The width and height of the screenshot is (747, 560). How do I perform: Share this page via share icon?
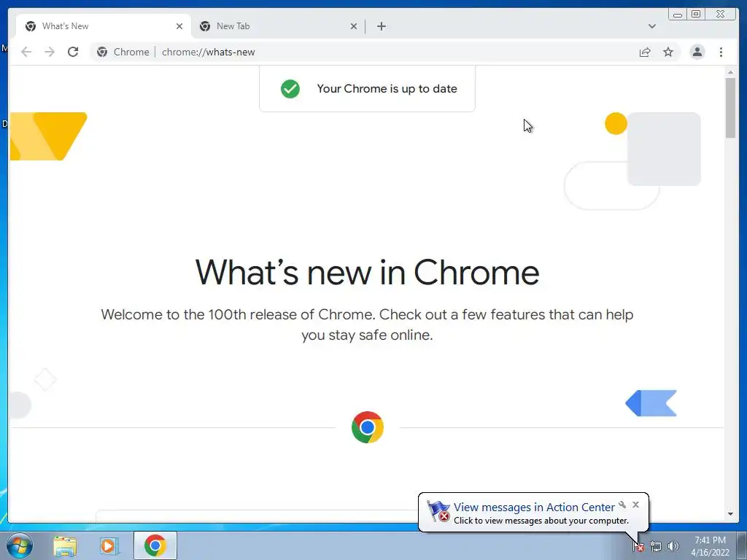tap(645, 52)
